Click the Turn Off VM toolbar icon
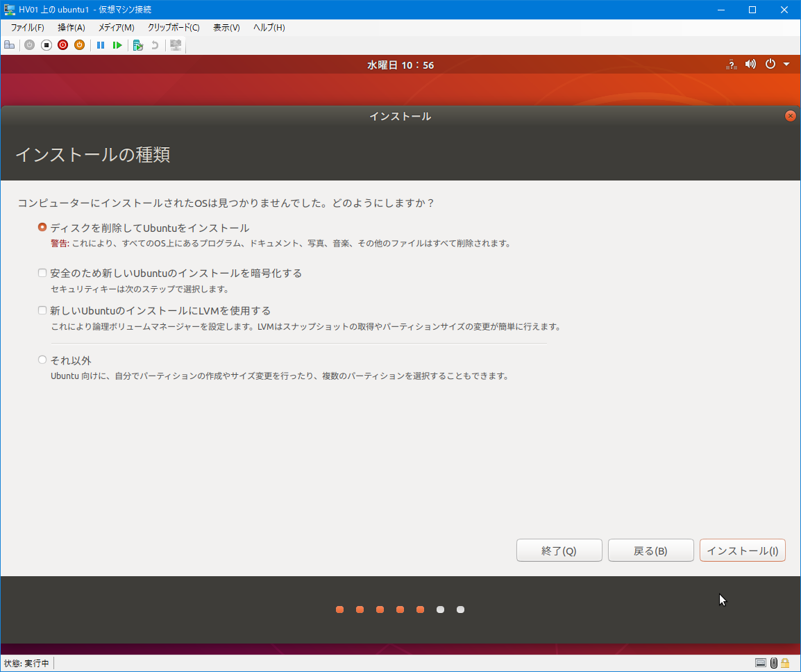The width and height of the screenshot is (801, 672). point(46,45)
